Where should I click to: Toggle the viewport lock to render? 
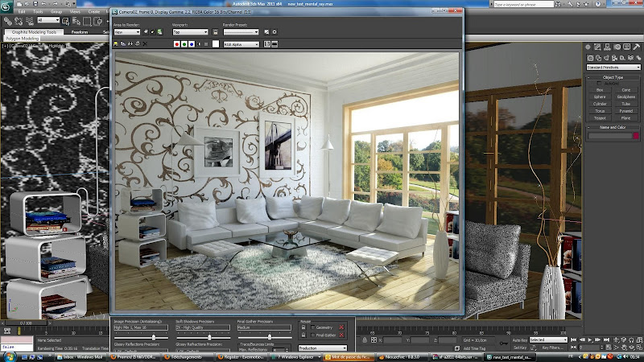(x=215, y=32)
